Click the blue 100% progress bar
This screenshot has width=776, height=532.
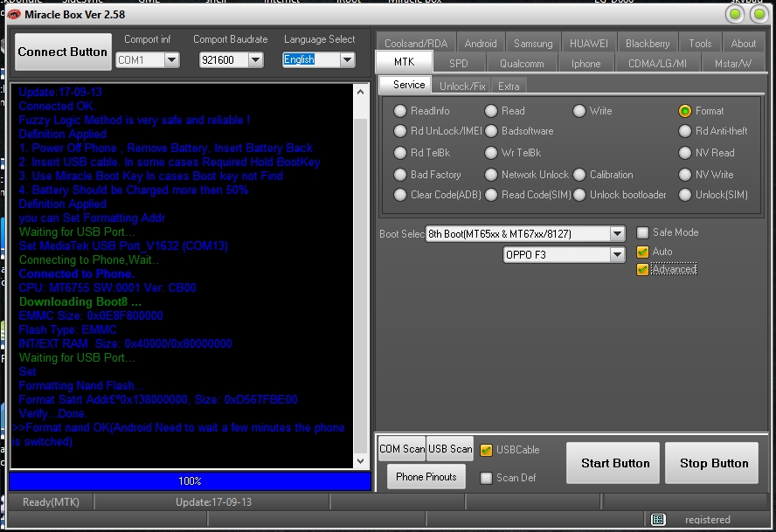[190, 481]
